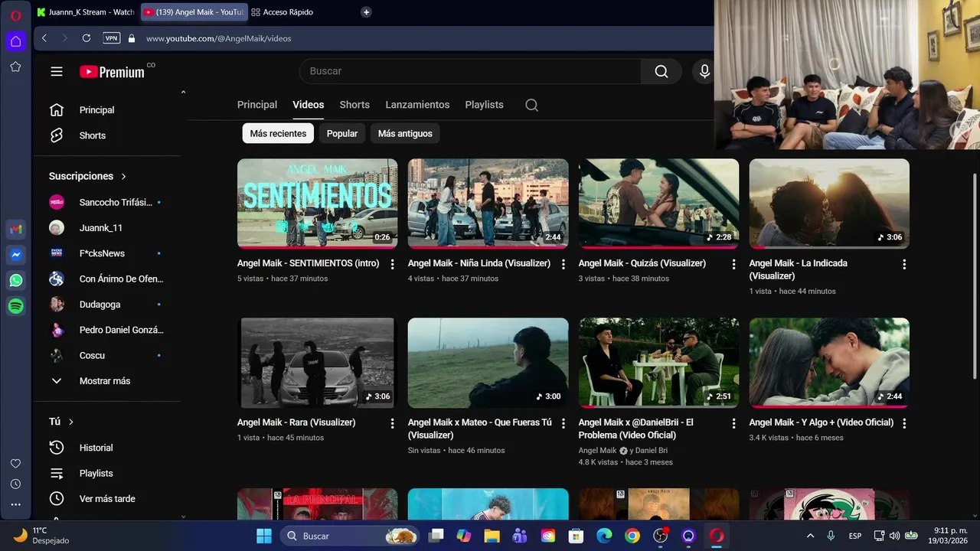Screen dimensions: 980x551
Task: Go to YouTube Premium home logo
Action: pyautogui.click(x=113, y=71)
